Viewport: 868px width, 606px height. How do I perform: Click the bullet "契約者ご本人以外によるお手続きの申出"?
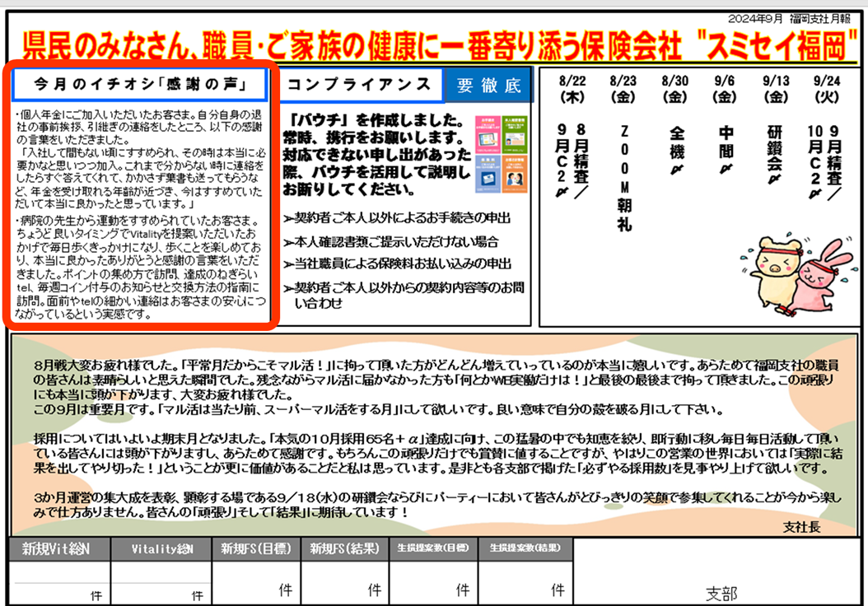[397, 218]
